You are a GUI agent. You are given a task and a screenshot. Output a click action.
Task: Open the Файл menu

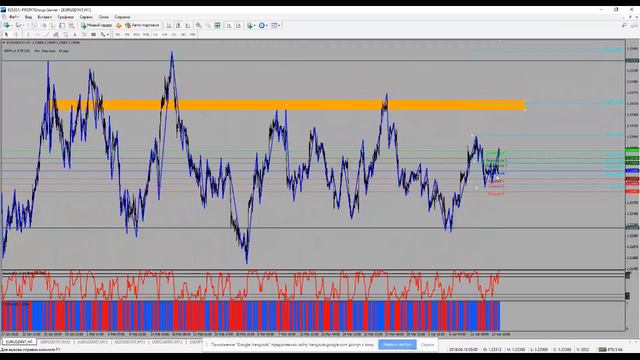(14, 17)
